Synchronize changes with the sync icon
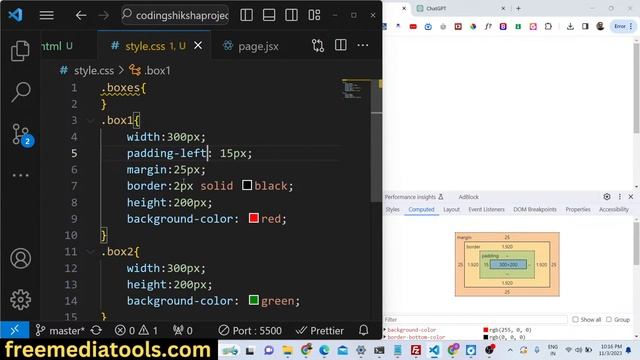Screen dimensions: 640x360 pyautogui.click(x=96, y=330)
